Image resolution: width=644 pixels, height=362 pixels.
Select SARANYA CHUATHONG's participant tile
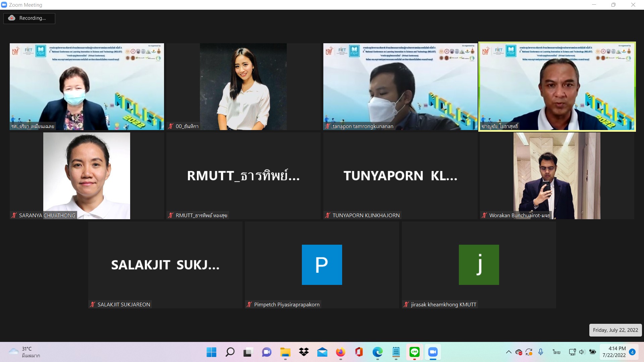coord(87,176)
